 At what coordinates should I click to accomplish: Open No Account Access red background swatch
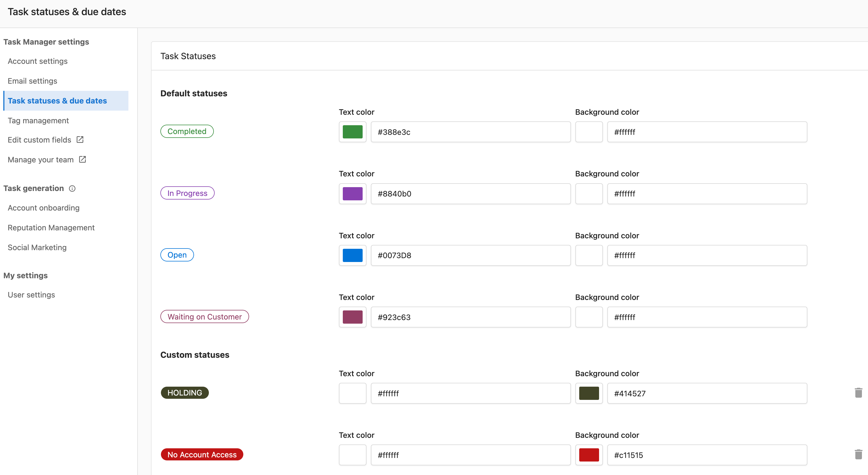(589, 455)
